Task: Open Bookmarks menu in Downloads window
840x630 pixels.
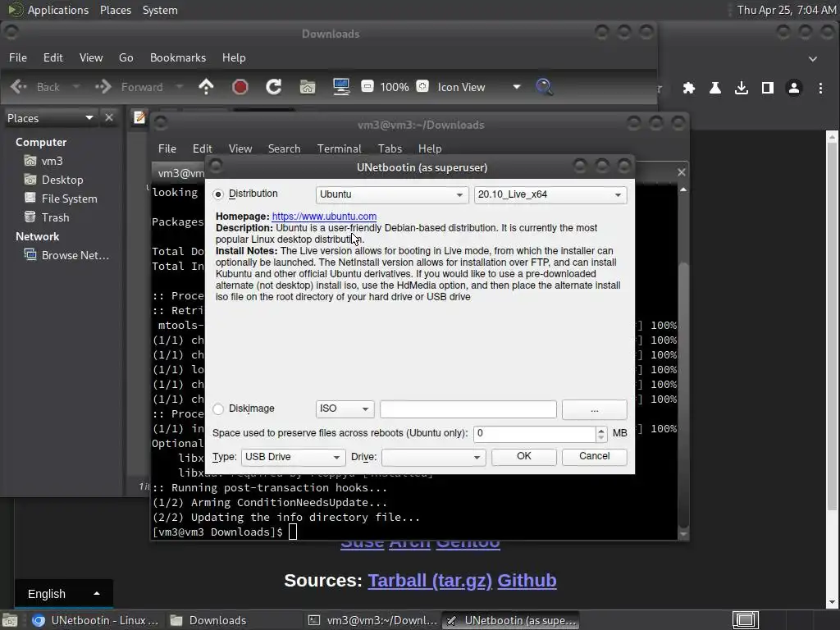Action: pyautogui.click(x=178, y=58)
